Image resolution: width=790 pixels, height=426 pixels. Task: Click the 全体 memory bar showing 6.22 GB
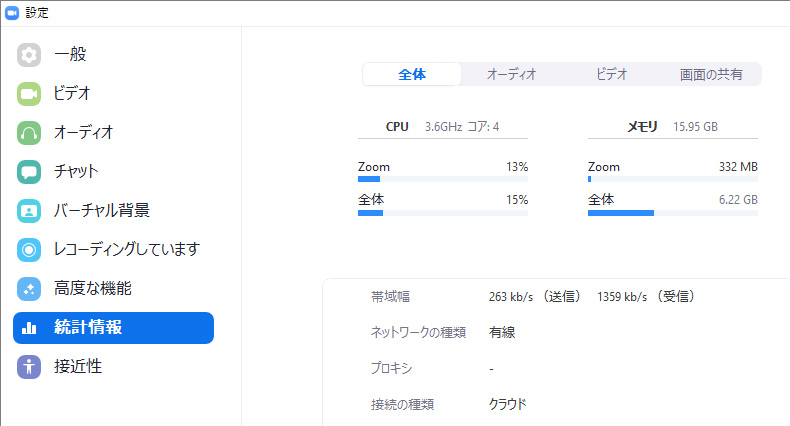tap(673, 212)
